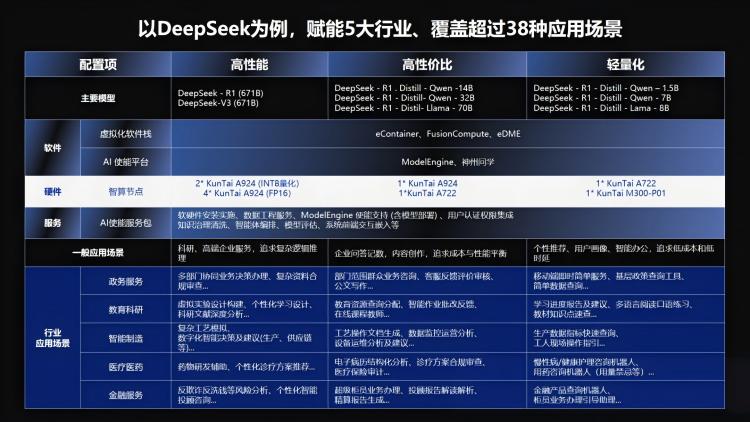Select the 高性能 column header

249,65
